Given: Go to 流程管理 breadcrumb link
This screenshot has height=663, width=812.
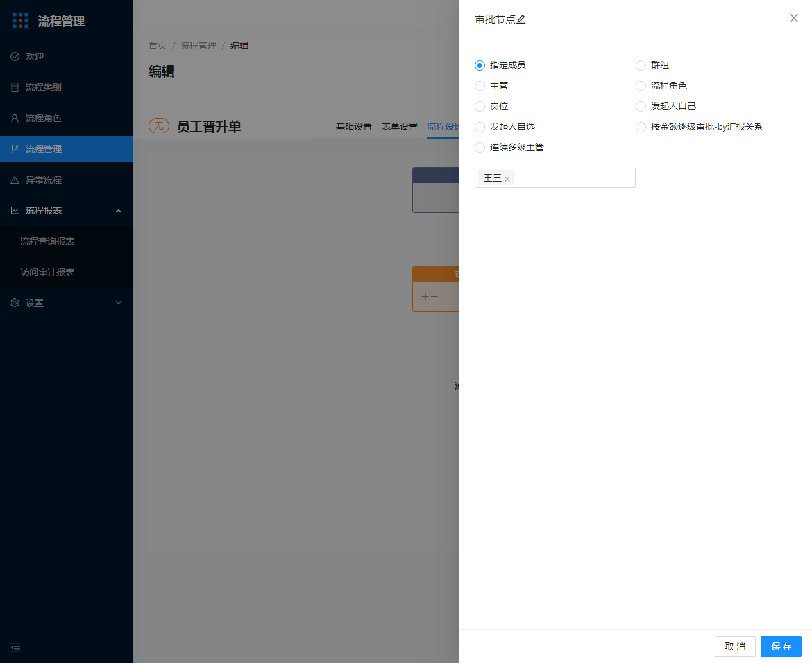Looking at the screenshot, I should (x=198, y=46).
